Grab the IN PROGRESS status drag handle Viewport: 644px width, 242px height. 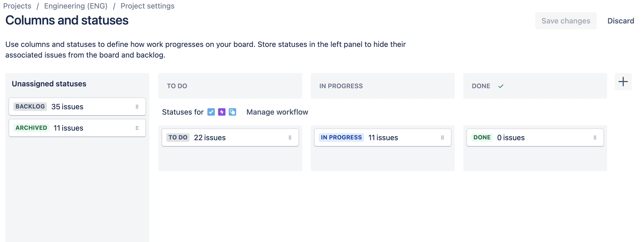click(442, 138)
